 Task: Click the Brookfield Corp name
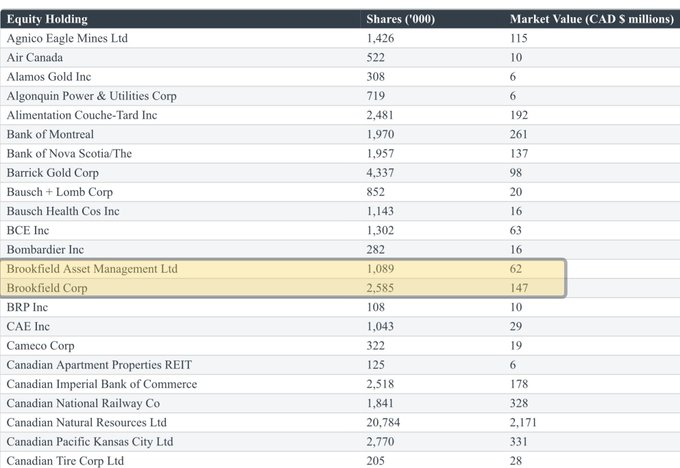click(47, 288)
